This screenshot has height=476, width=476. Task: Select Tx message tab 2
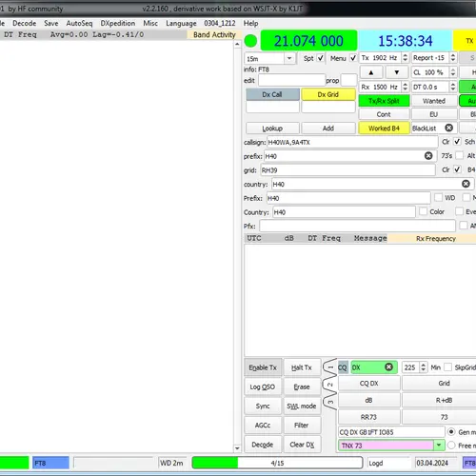pyautogui.click(x=329, y=385)
